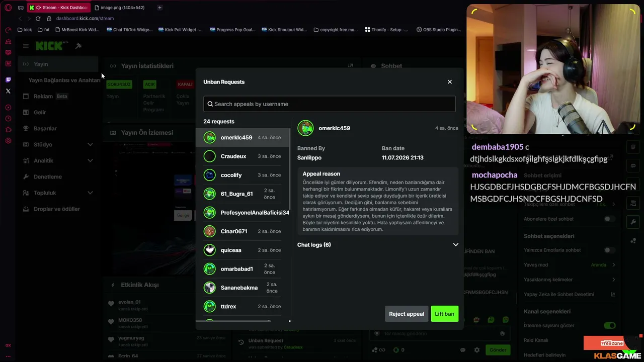Click evolan_01 in Etkinlik Akışı
This screenshot has width=644, height=362.
pos(129,302)
